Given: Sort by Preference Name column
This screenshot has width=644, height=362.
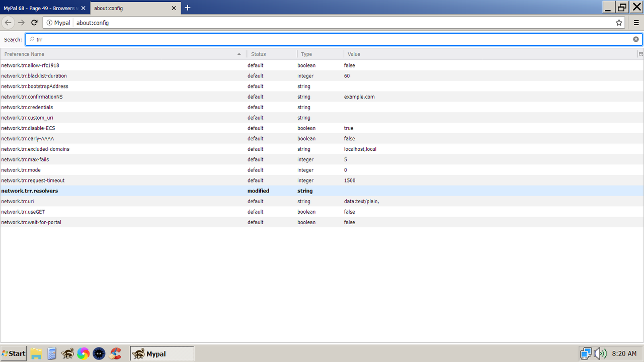Looking at the screenshot, I should click(x=123, y=54).
